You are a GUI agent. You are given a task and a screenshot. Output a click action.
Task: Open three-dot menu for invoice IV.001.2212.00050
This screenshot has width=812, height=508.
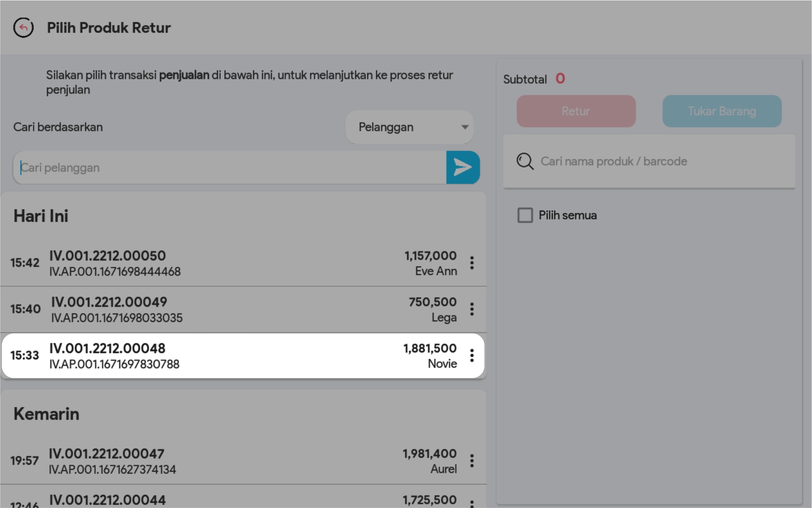click(472, 263)
